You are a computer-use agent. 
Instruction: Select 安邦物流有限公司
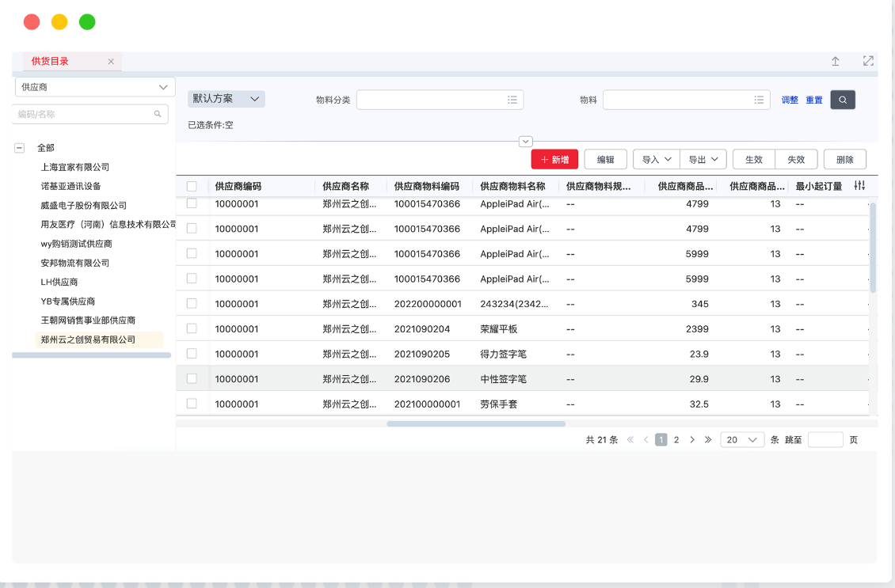point(74,263)
